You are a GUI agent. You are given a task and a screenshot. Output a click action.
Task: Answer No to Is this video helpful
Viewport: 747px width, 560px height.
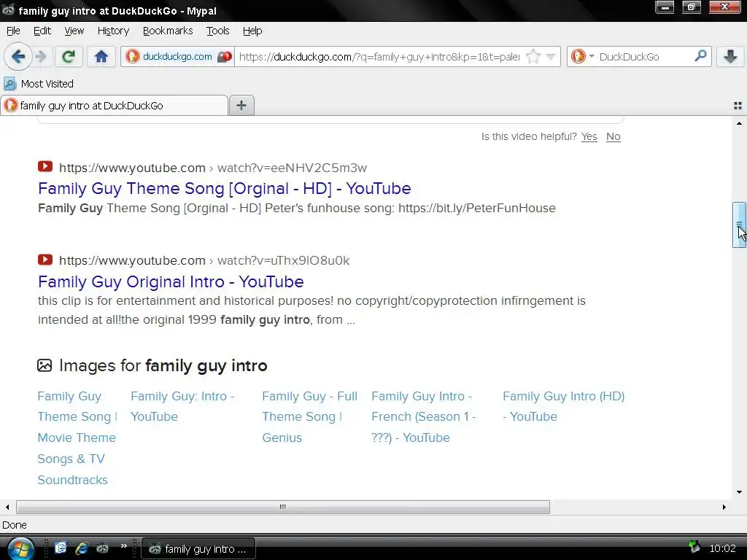[x=613, y=136]
